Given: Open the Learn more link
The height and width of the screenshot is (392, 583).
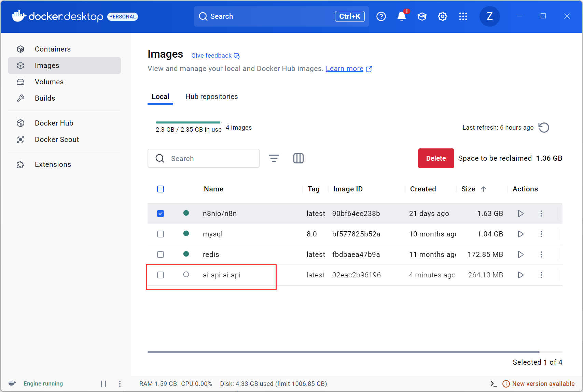Looking at the screenshot, I should (349, 69).
